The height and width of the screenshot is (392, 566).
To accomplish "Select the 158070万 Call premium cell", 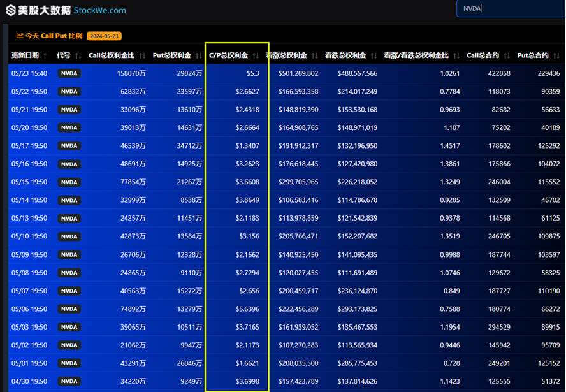I will click(x=131, y=74).
